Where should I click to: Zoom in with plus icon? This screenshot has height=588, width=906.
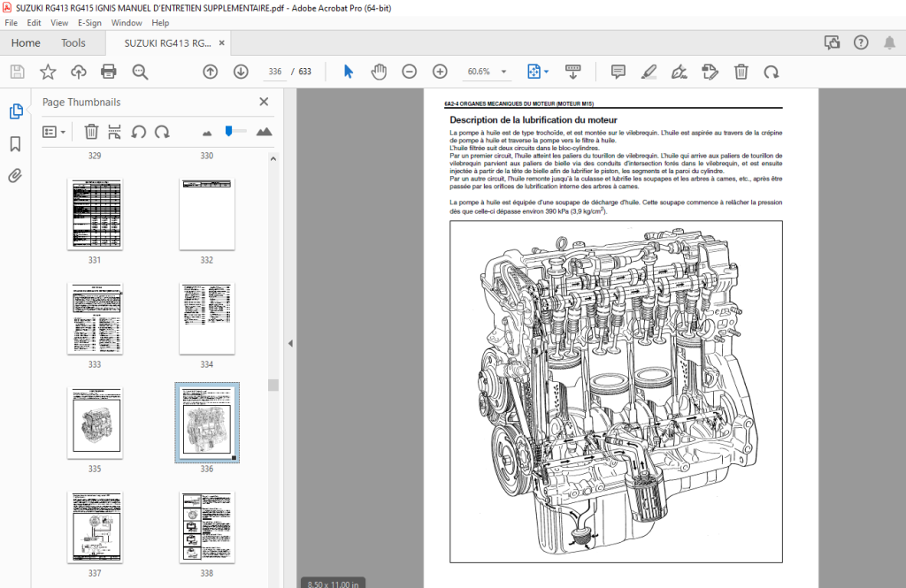click(x=440, y=72)
